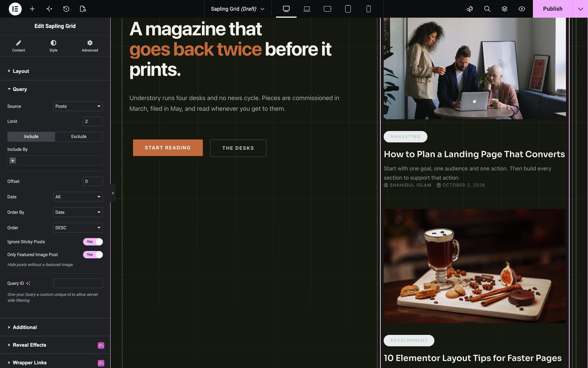Open the Elementor logo menu

(15, 9)
